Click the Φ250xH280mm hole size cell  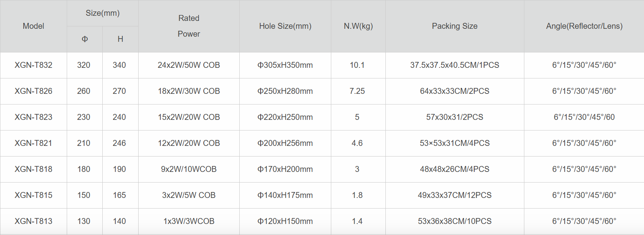pos(285,91)
